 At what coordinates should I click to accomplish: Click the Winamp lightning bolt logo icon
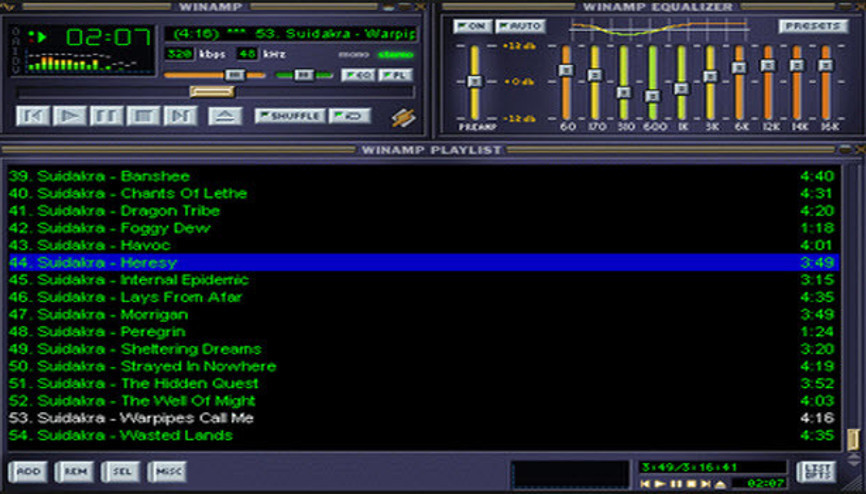(404, 117)
